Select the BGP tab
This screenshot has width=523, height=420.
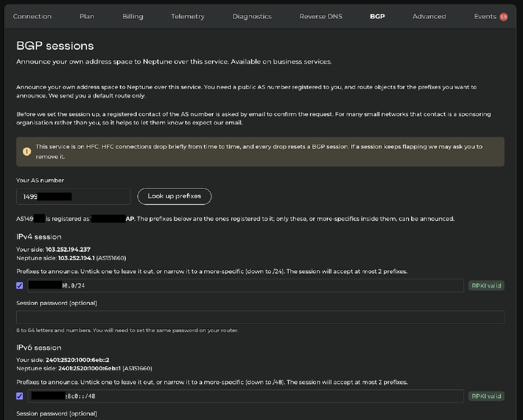coord(377,16)
